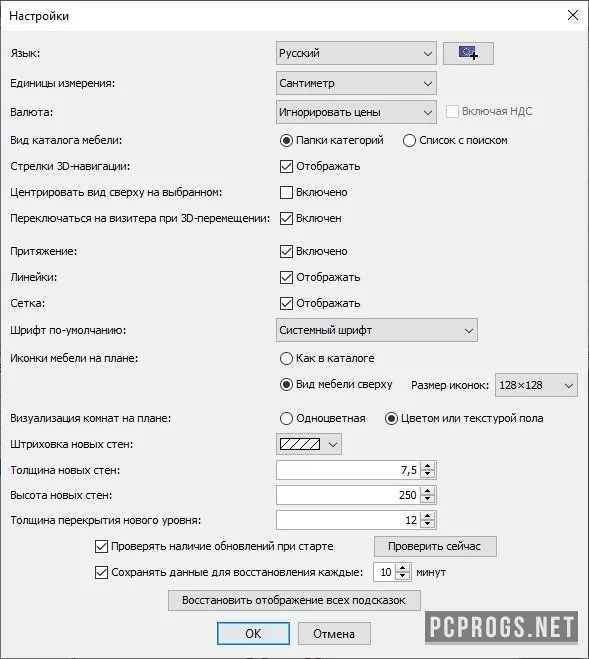The height and width of the screenshot is (659, 589).
Task: Toggle Стрелки 3D-навигации Отображать checkbox
Action: click(286, 166)
